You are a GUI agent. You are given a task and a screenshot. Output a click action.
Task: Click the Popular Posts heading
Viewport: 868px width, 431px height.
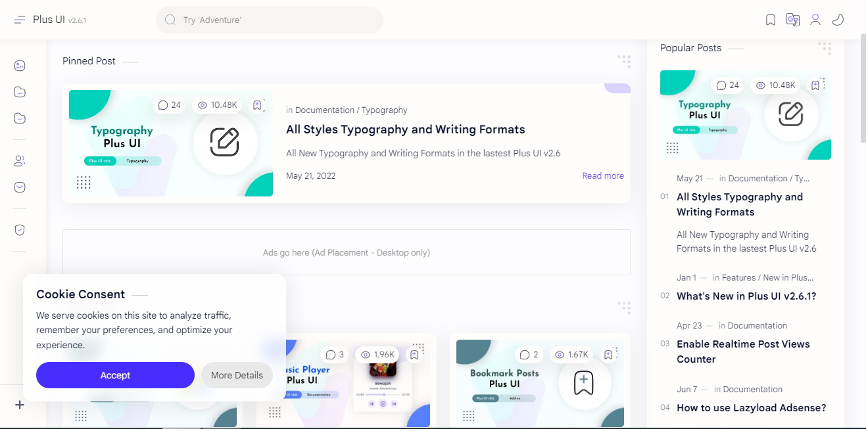pyautogui.click(x=690, y=48)
